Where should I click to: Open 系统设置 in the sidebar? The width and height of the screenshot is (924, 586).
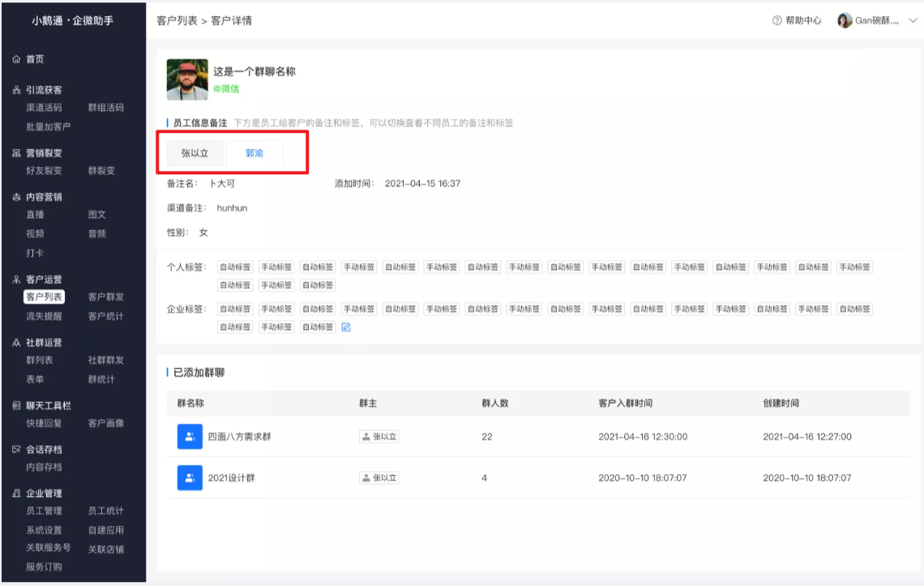click(x=44, y=531)
